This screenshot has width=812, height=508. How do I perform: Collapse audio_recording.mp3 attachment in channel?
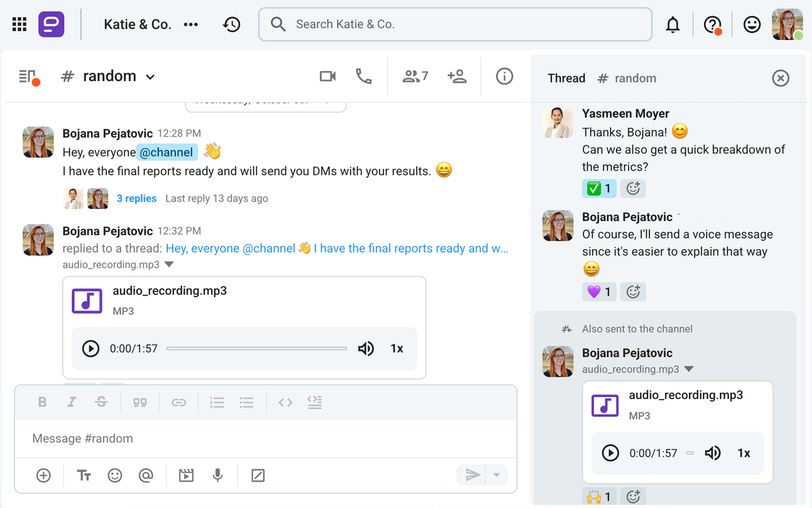[169, 264]
